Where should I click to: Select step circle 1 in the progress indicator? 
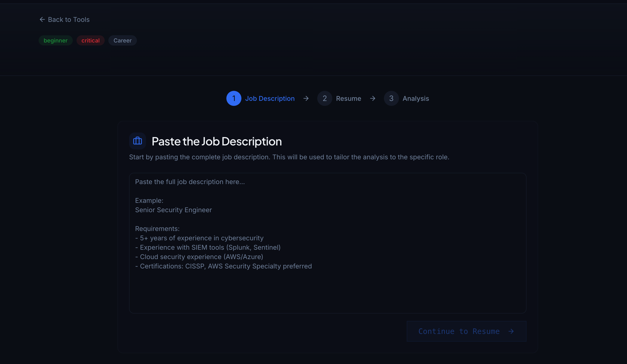[x=234, y=98]
